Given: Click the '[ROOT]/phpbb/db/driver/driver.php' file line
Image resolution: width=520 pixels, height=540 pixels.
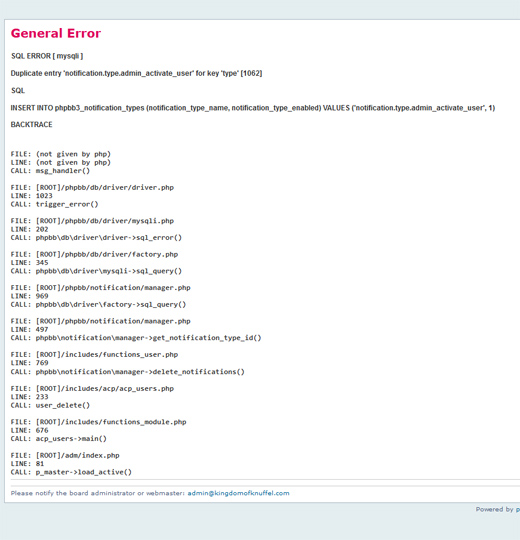Looking at the screenshot, I should pos(92,188).
